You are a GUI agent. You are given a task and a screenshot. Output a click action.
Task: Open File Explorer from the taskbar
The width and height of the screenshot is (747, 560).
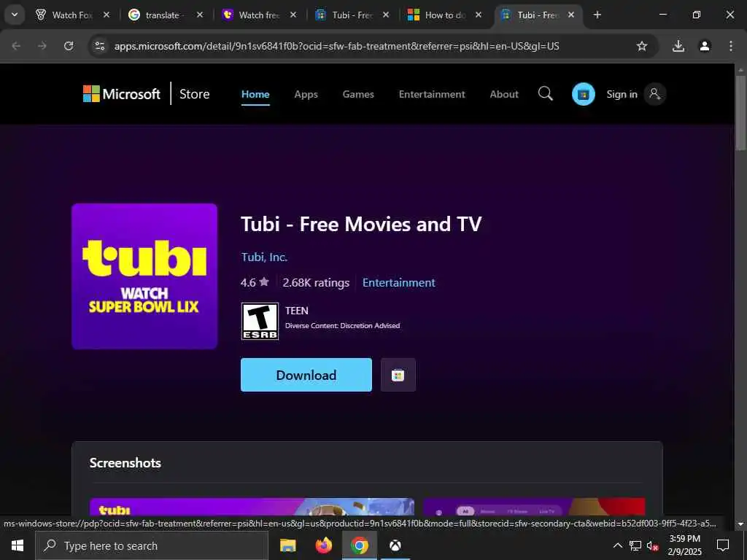coord(287,545)
